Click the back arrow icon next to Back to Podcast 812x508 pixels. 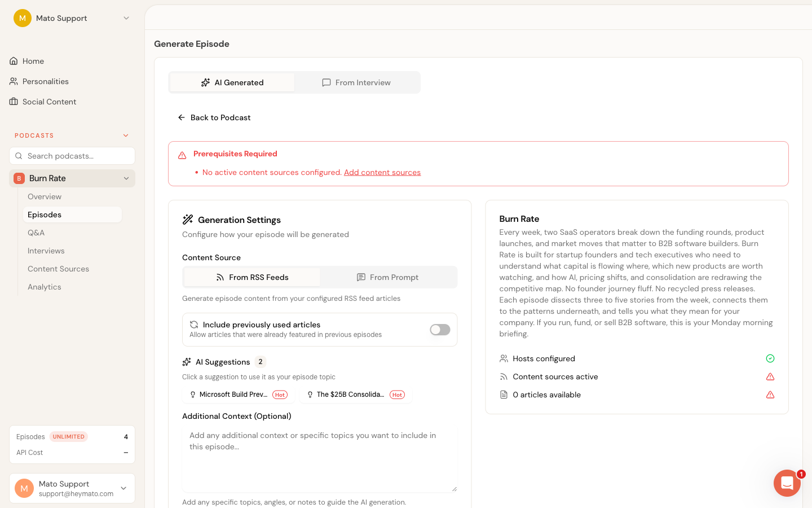coord(182,117)
